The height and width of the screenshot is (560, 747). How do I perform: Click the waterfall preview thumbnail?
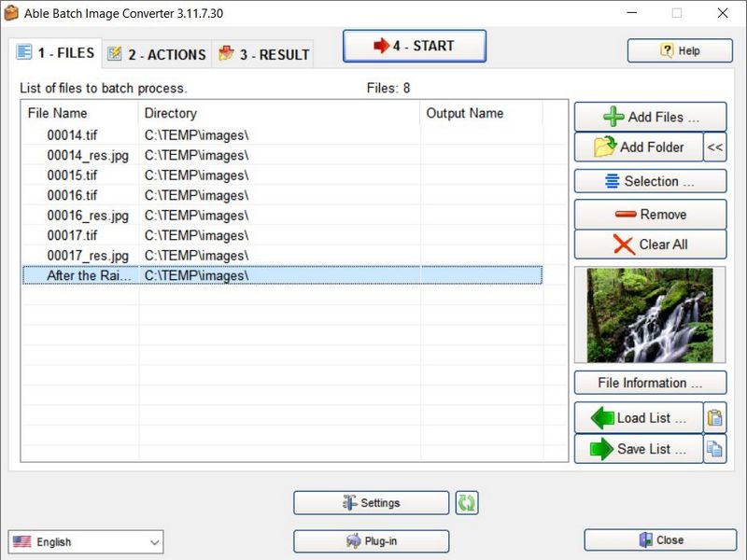(x=650, y=315)
